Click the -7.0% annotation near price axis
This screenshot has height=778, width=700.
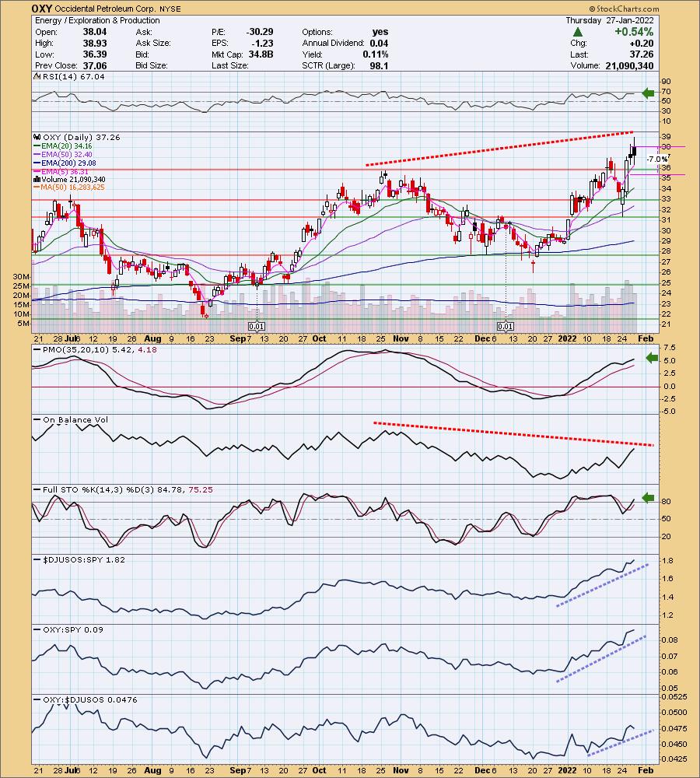coord(657,159)
